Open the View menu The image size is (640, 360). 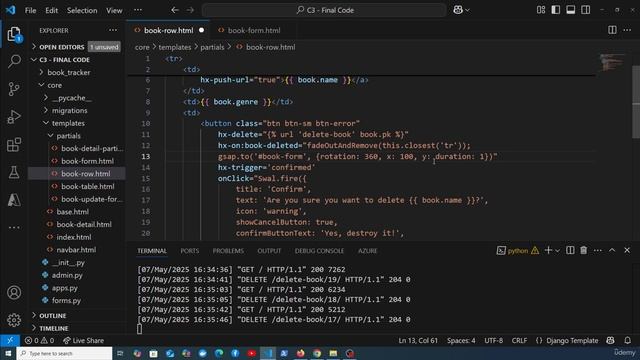tap(114, 10)
